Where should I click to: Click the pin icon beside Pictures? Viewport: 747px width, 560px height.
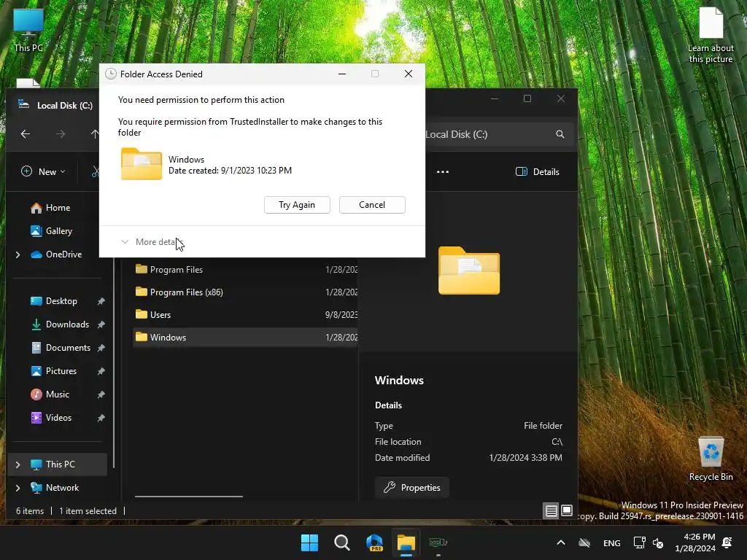click(101, 371)
